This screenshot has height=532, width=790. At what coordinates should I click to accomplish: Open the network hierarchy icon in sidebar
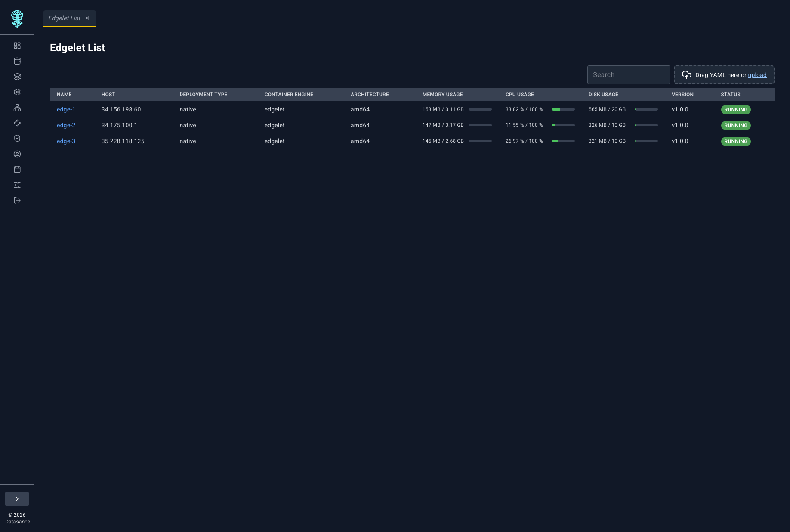17,108
